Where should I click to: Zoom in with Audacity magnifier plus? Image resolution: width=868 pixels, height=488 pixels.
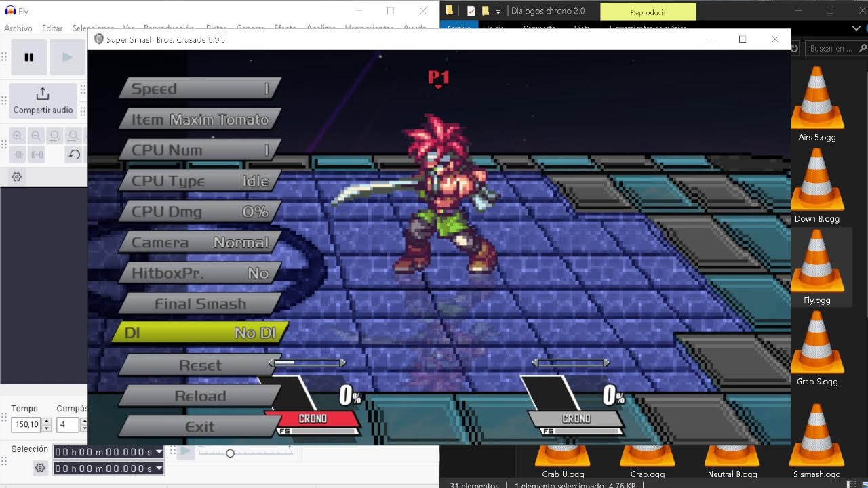[x=18, y=136]
